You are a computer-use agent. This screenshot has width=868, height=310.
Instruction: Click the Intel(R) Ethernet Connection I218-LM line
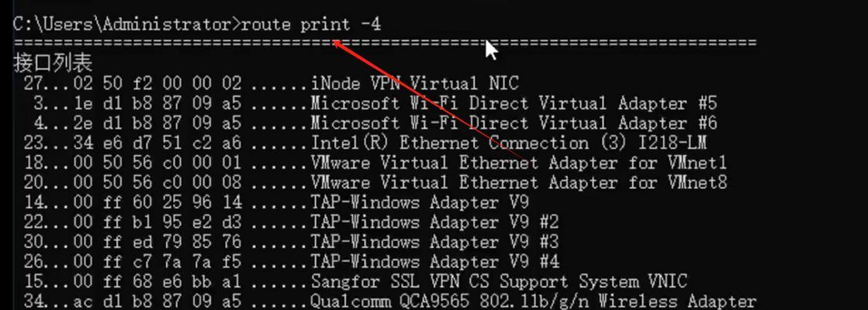[365, 143]
